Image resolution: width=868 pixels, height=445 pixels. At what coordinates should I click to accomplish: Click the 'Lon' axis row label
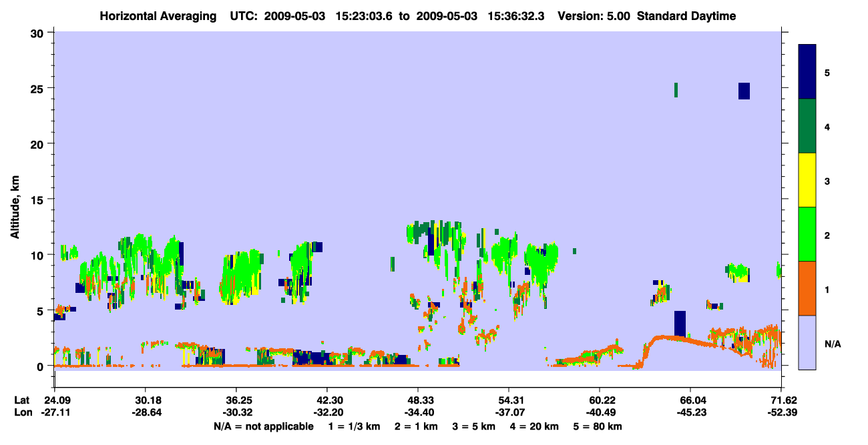[23, 412]
